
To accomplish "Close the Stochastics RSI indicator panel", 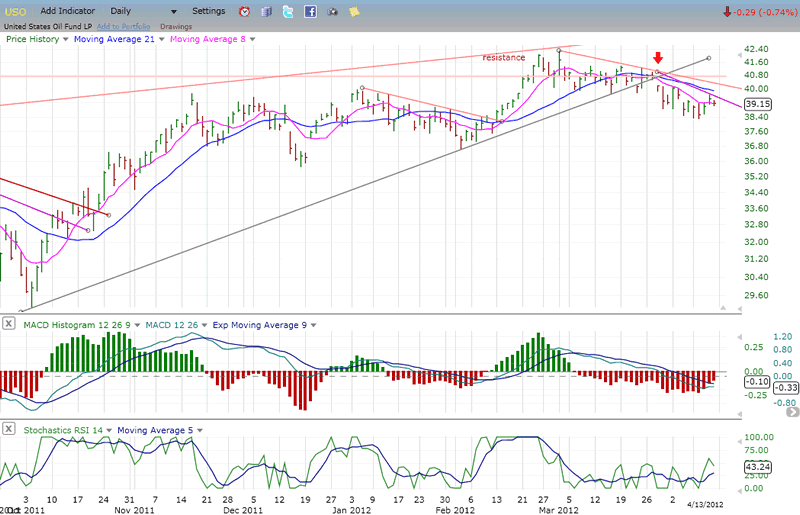I will (x=8, y=431).
